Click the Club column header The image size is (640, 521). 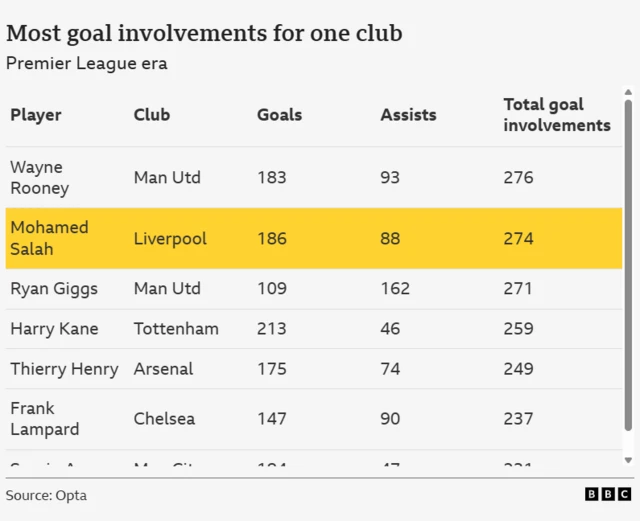click(152, 115)
